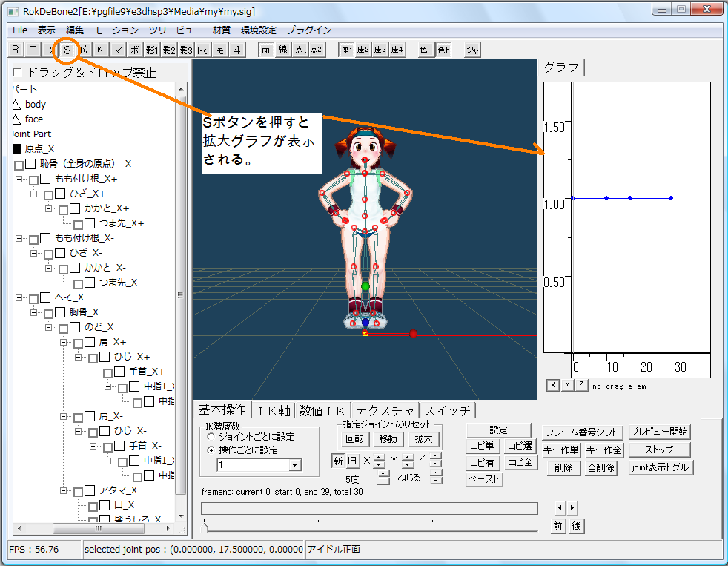
Task: Select the 座1 coordinate button
Action: pyautogui.click(x=346, y=50)
